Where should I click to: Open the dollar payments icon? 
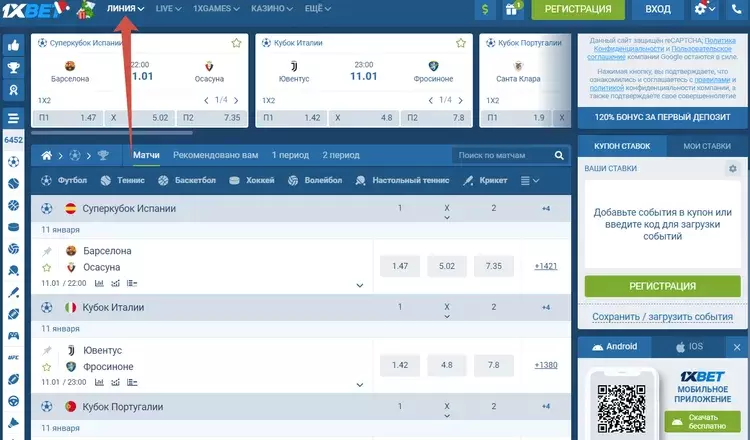(485, 9)
